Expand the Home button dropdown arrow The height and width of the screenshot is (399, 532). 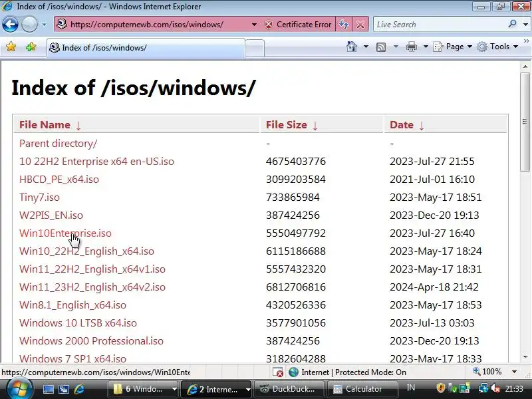[366, 47]
